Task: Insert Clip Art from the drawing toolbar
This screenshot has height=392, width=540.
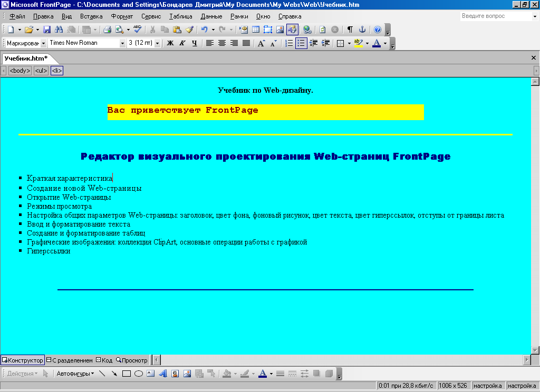Action: 175,374
